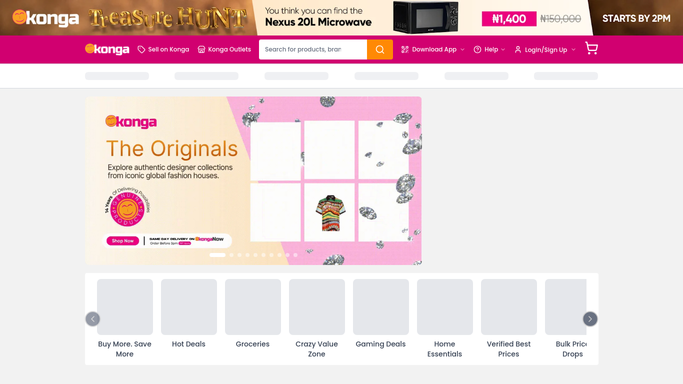This screenshot has width=683, height=384.
Task: Click the colorful striped shirt product image
Action: tap(330, 212)
